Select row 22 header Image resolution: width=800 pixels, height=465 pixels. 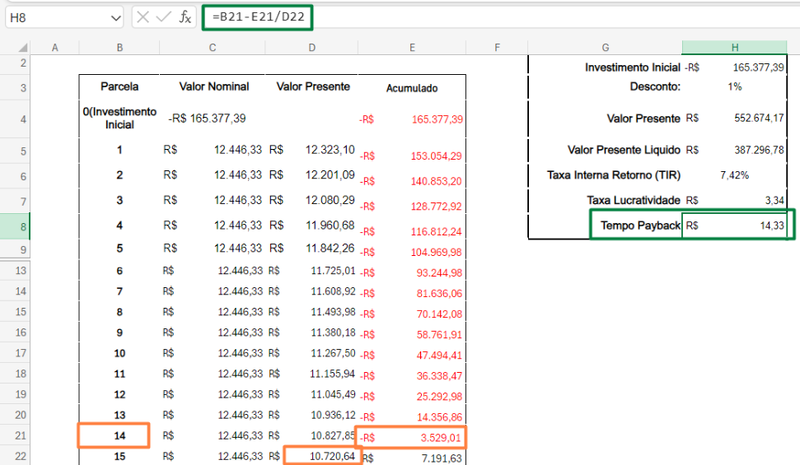tap(15, 456)
